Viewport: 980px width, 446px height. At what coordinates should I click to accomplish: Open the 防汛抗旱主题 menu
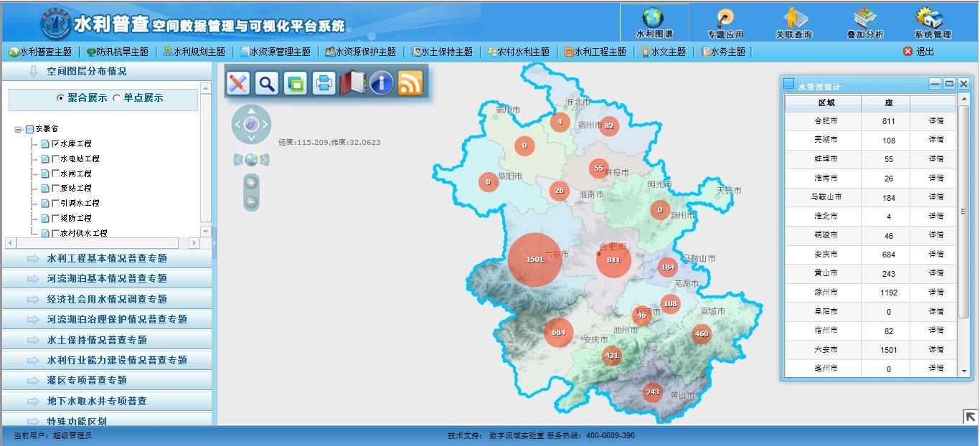point(117,52)
